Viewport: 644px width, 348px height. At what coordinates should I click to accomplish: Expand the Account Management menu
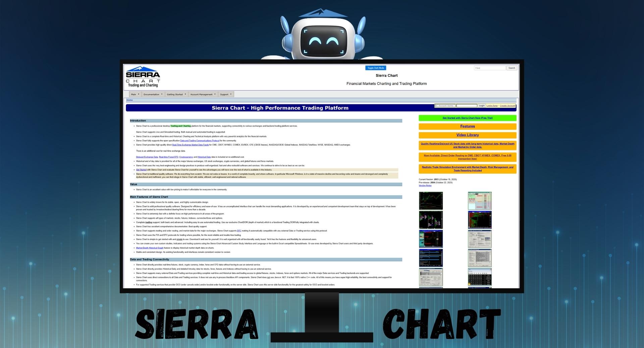203,94
